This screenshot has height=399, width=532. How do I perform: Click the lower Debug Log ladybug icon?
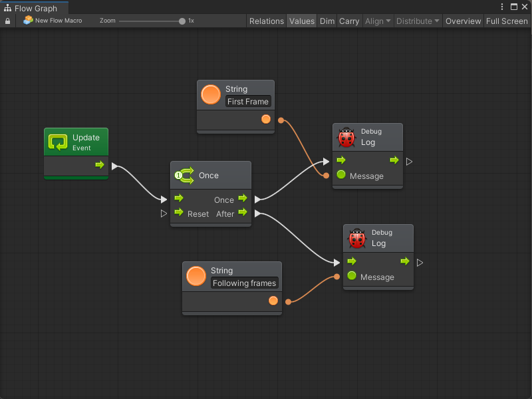point(357,239)
